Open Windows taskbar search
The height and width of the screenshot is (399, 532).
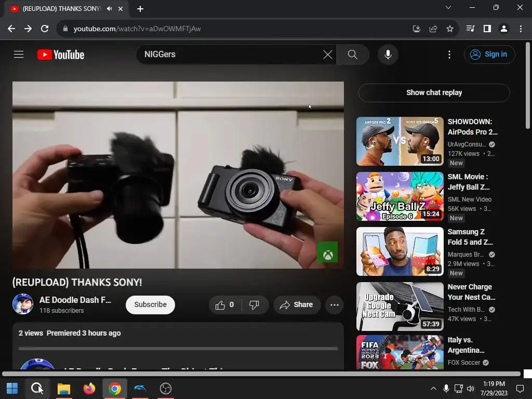[36, 389]
